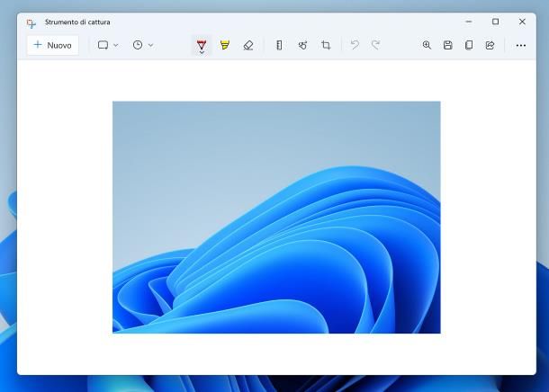Image resolution: width=549 pixels, height=392 pixels.
Task: Undo the last action
Action: point(355,45)
